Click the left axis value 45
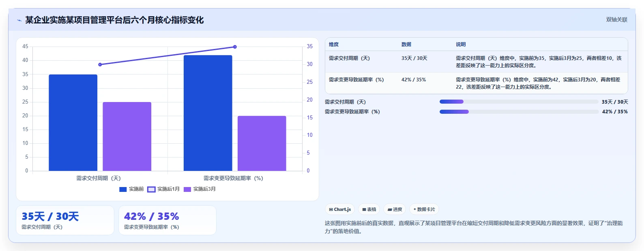This screenshot has height=251, width=644. point(25,47)
